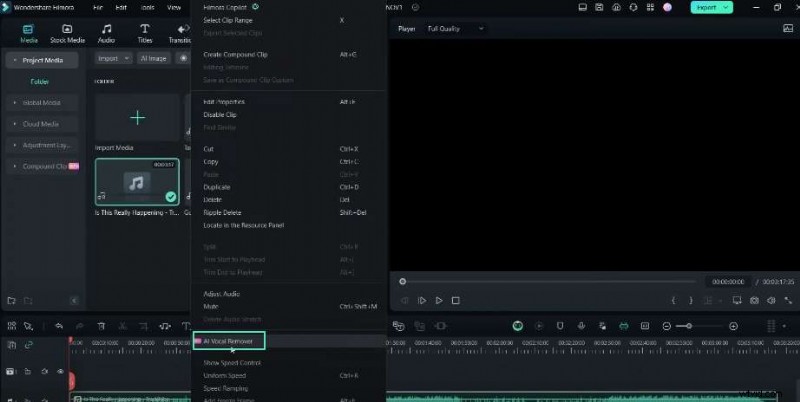Toggle visibility eye on video track 1
800x402 pixels.
click(60, 371)
